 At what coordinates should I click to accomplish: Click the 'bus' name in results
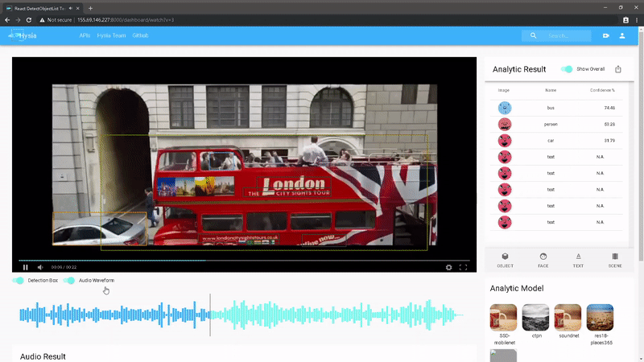pyautogui.click(x=551, y=108)
